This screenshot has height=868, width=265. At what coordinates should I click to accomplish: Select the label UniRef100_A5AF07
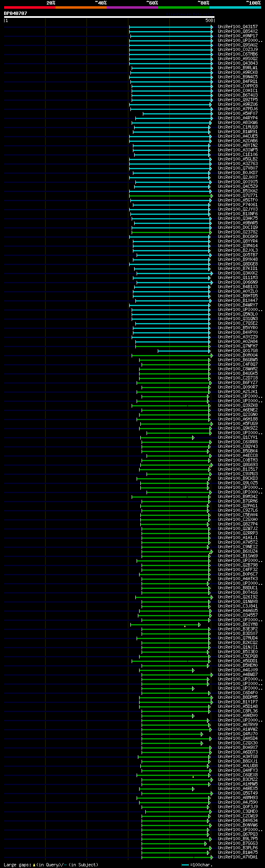tap(238, 113)
